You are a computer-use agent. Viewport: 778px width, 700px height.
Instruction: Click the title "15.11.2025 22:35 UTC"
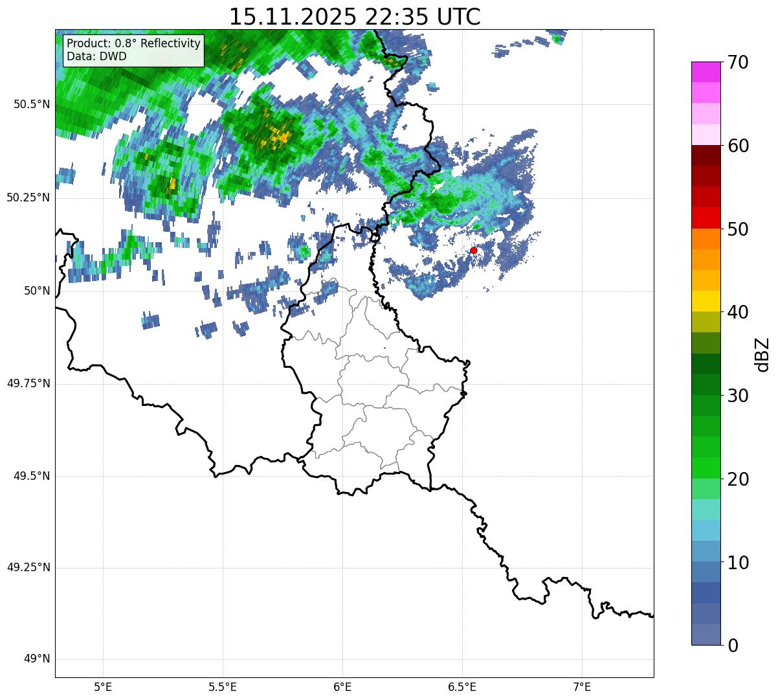[355, 16]
